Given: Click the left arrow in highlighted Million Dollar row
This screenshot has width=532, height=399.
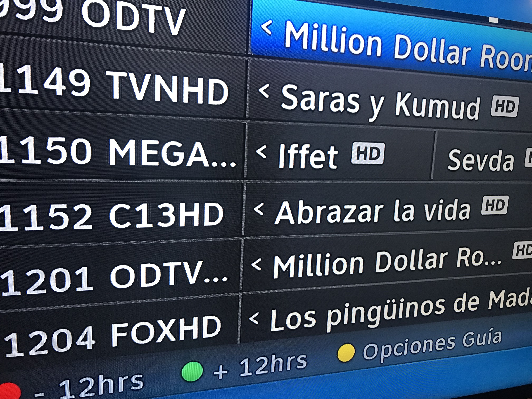Looking at the screenshot, I should (x=267, y=27).
